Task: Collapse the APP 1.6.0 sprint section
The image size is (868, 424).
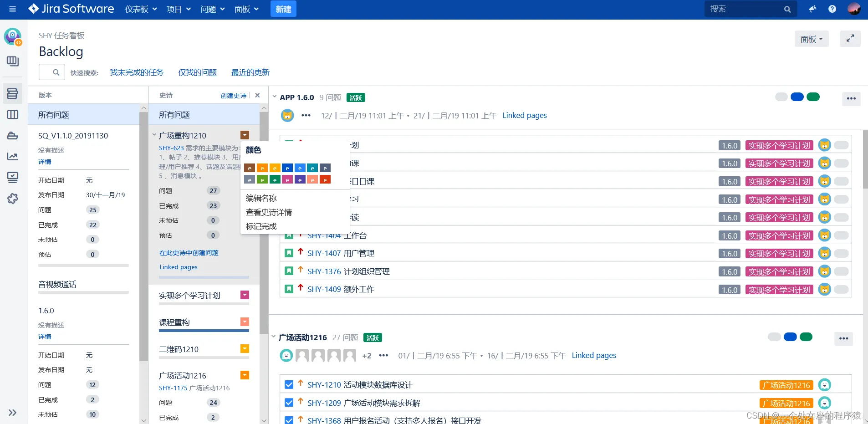Action: coord(274,97)
